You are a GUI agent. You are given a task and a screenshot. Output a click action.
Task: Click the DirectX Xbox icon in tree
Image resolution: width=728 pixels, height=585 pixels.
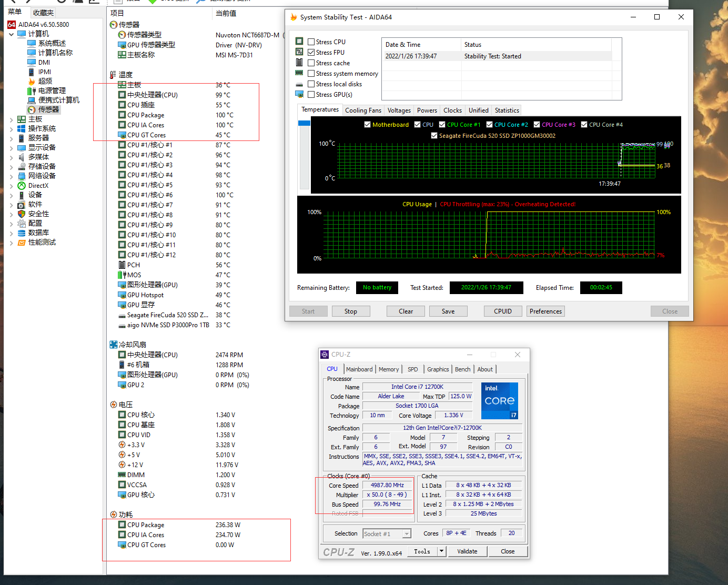coord(22,186)
